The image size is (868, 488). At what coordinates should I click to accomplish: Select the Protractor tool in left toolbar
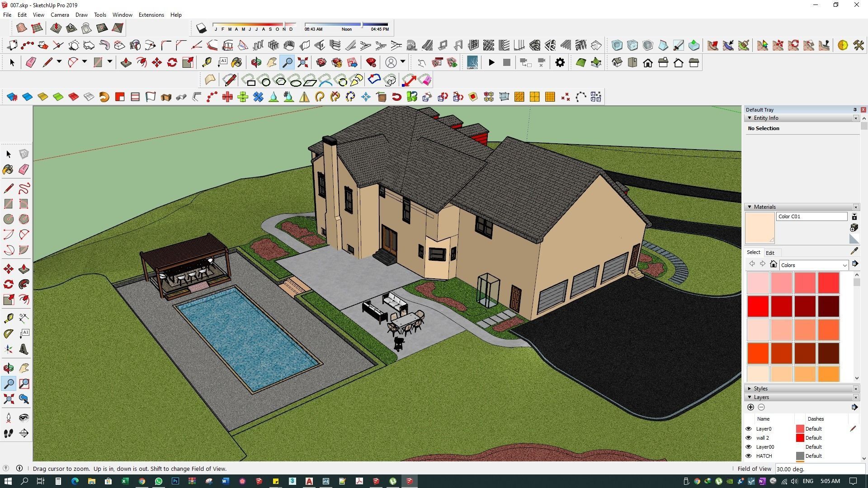(x=8, y=334)
